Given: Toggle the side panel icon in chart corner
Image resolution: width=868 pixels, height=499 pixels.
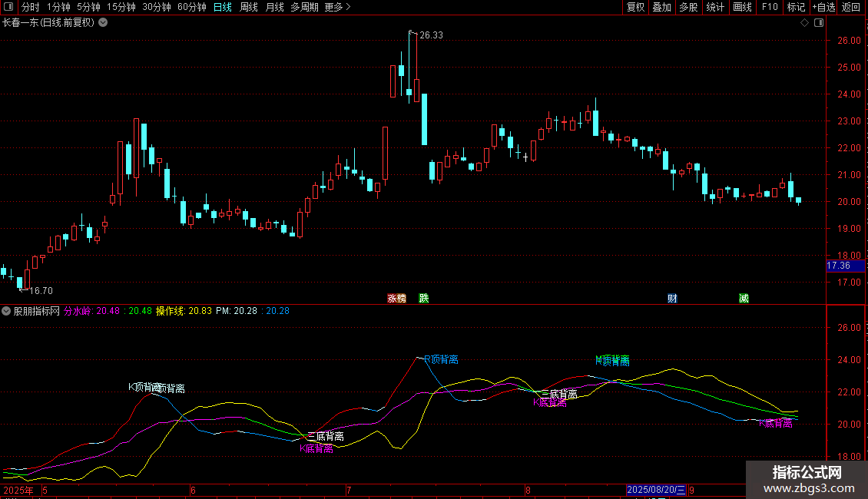Looking at the screenshot, I should click(x=819, y=23).
